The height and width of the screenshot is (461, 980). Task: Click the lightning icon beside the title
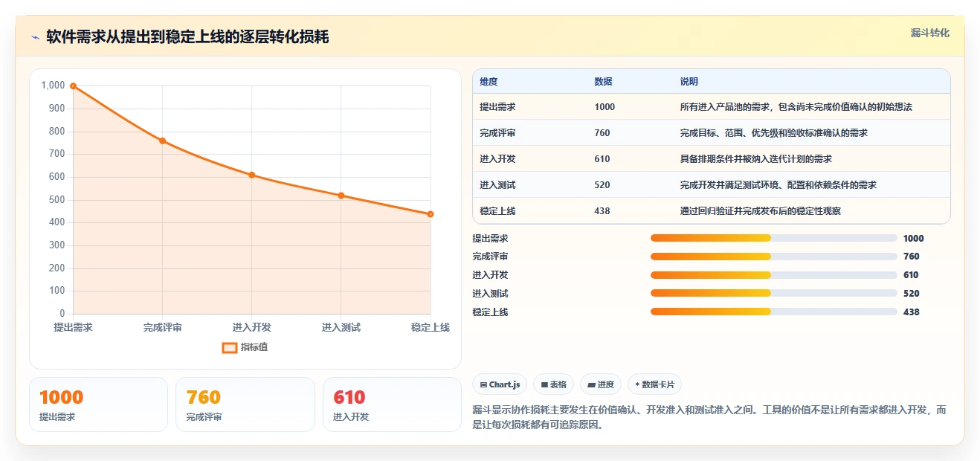pyautogui.click(x=36, y=37)
